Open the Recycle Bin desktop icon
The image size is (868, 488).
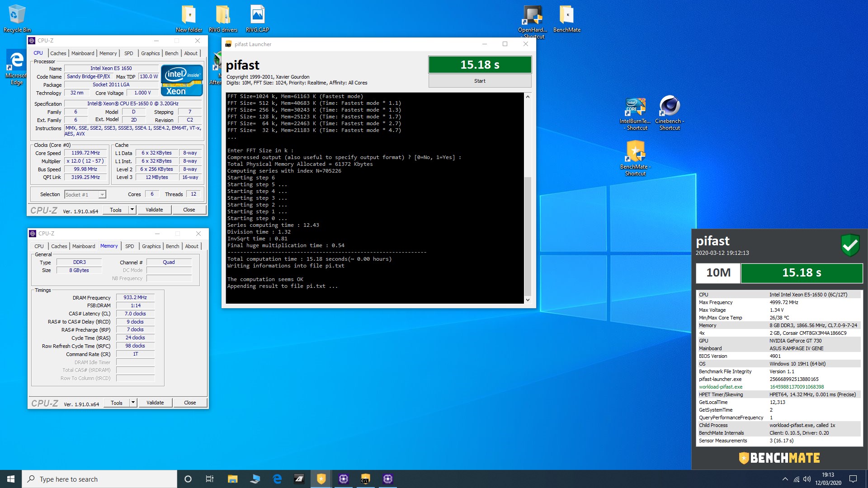click(17, 18)
